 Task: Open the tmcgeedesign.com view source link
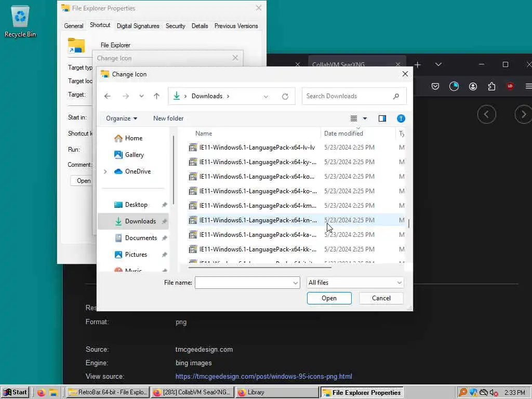(x=263, y=376)
